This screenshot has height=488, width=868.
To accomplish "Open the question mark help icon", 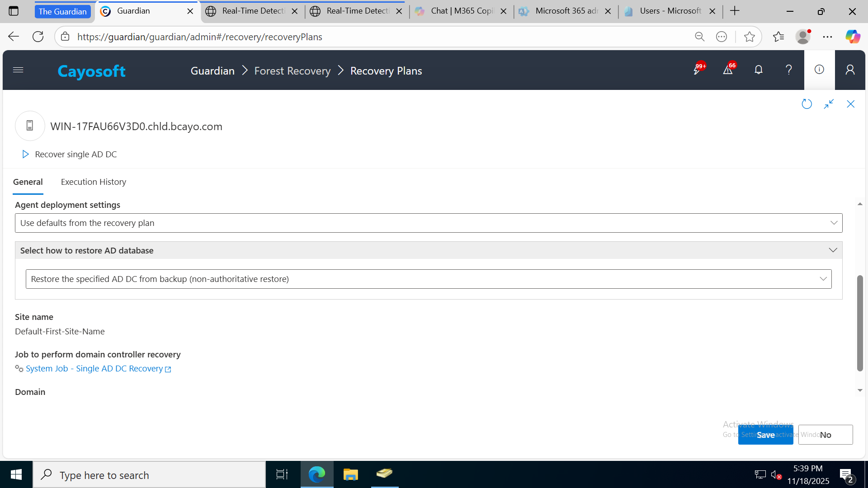I will point(789,70).
